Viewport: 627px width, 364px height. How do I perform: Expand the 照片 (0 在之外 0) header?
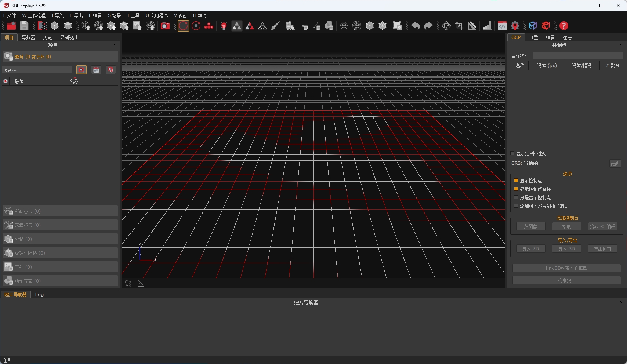pyautogui.click(x=60, y=57)
